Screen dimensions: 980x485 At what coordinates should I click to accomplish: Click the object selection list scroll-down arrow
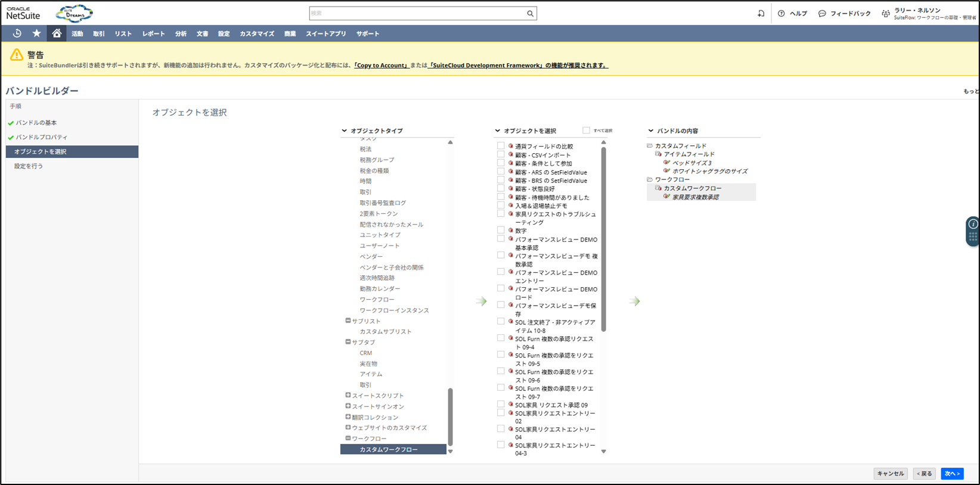point(603,452)
